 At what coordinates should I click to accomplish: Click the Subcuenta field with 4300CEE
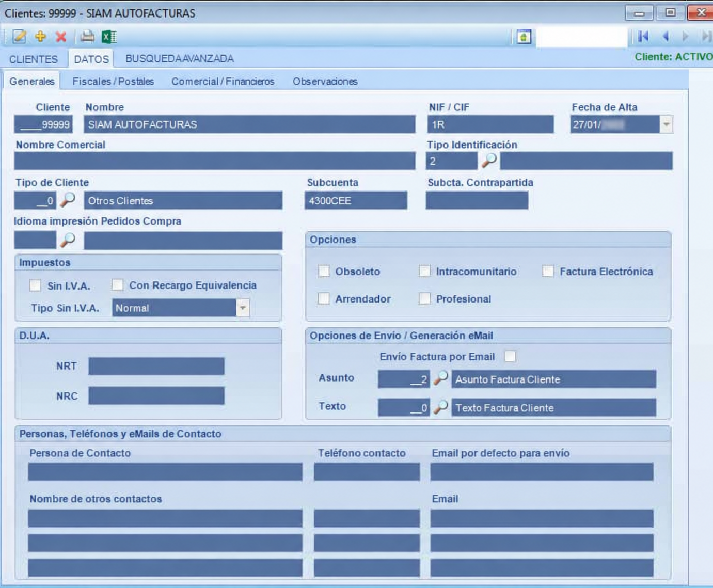(356, 201)
